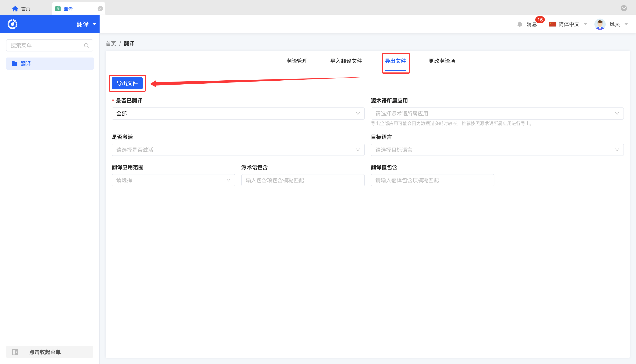Open the 是否已翻译 dropdown showing 全部
The width and height of the screenshot is (636, 364).
(x=238, y=114)
